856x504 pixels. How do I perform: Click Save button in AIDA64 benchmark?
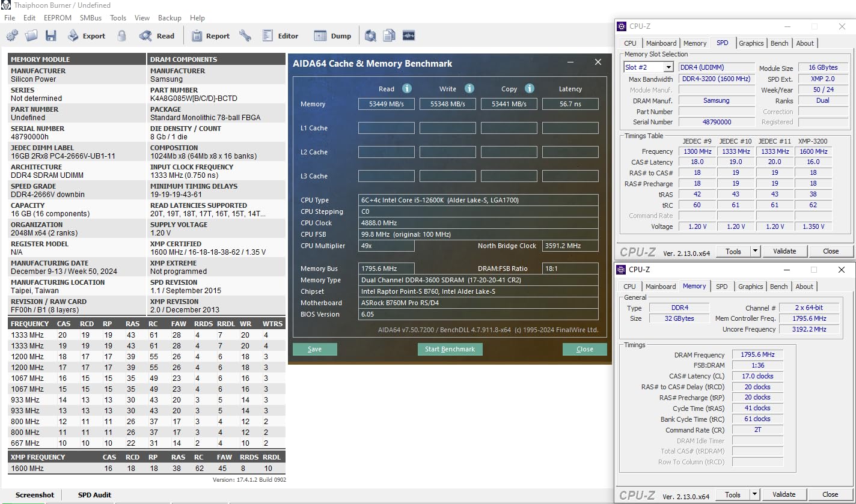[314, 349]
